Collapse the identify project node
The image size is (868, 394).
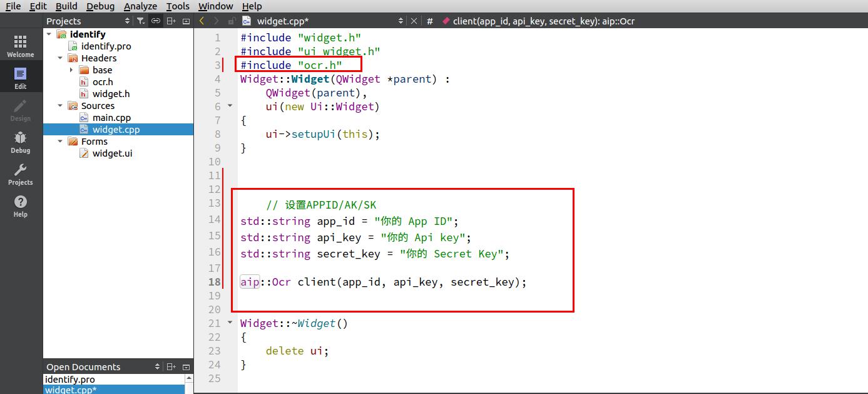pyautogui.click(x=49, y=34)
